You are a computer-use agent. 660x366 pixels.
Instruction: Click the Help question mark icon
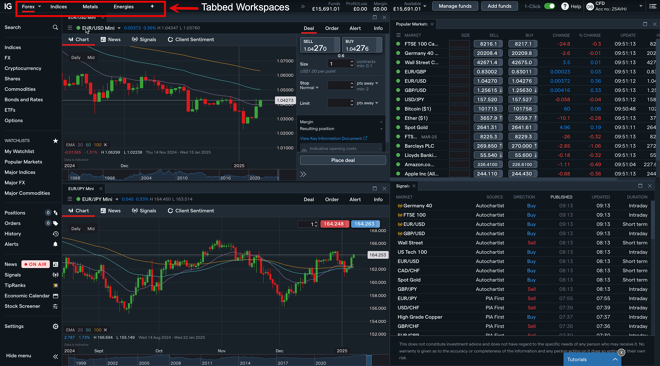(565, 6)
